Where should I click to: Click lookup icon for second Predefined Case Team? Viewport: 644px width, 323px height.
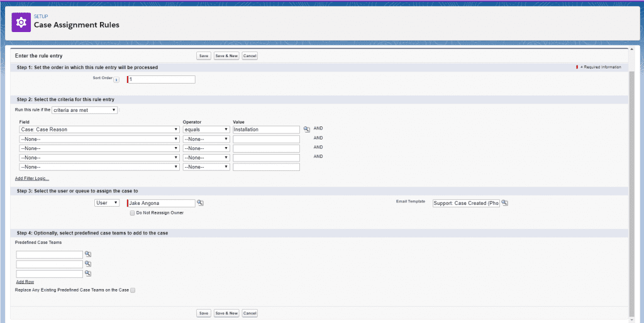[88, 264]
